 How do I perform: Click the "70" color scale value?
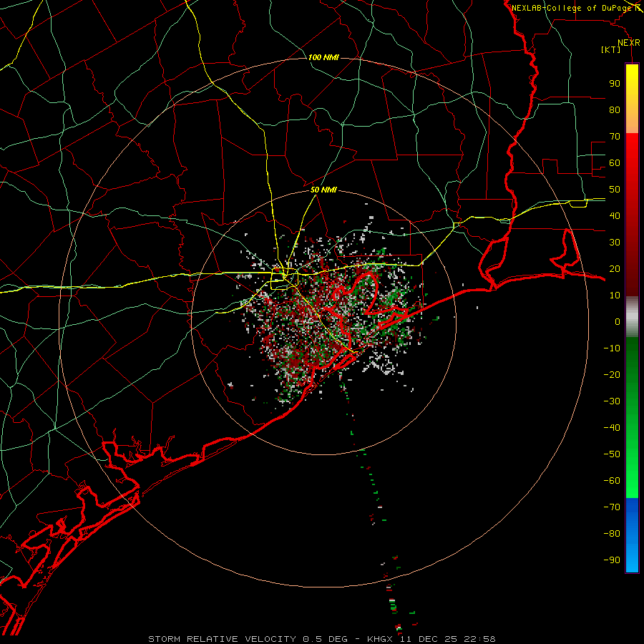tap(615, 137)
